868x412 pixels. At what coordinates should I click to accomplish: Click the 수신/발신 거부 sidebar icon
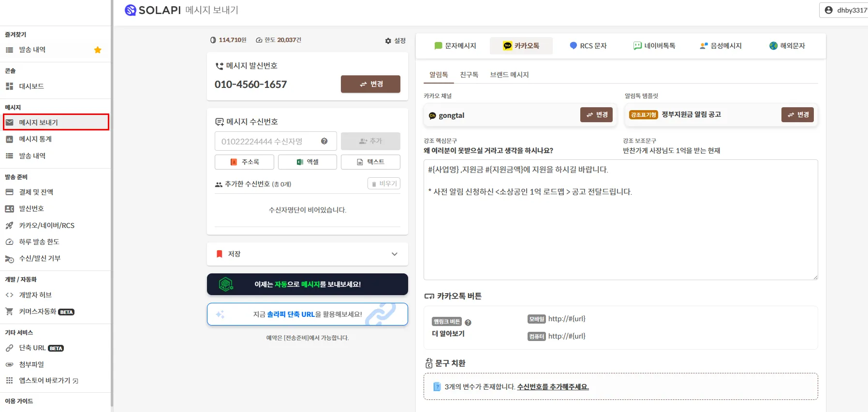click(9, 258)
